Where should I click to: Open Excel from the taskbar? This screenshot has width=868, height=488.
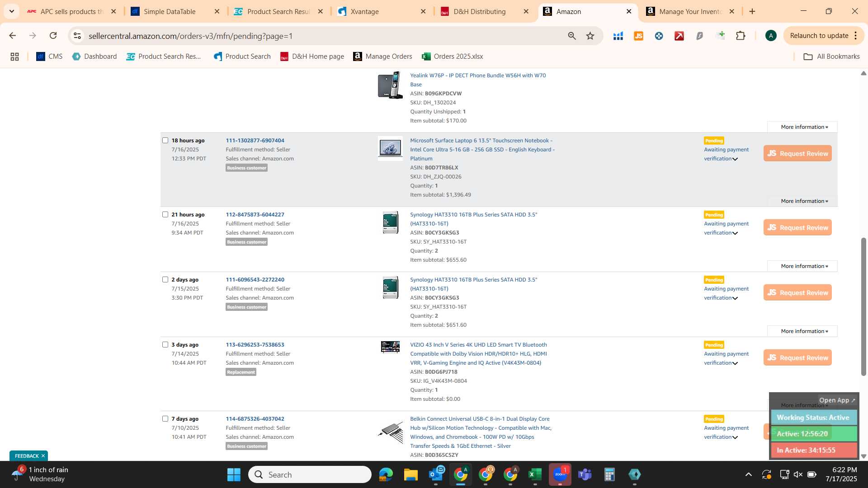click(x=535, y=474)
